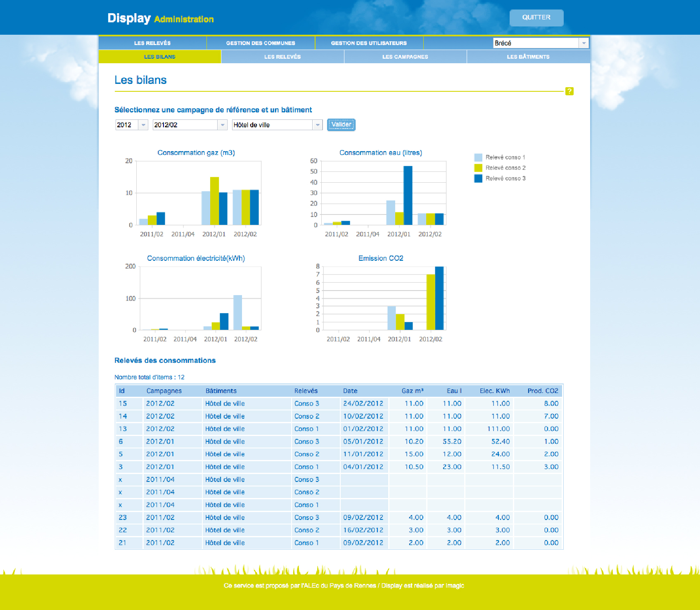
Task: Click the Relevé conso 2 legend swatch
Action: (478, 168)
